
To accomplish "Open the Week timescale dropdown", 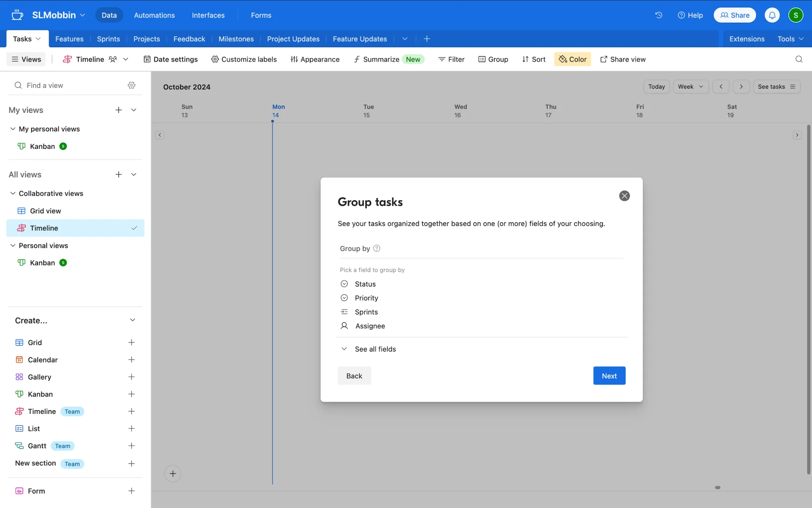I will [x=690, y=87].
